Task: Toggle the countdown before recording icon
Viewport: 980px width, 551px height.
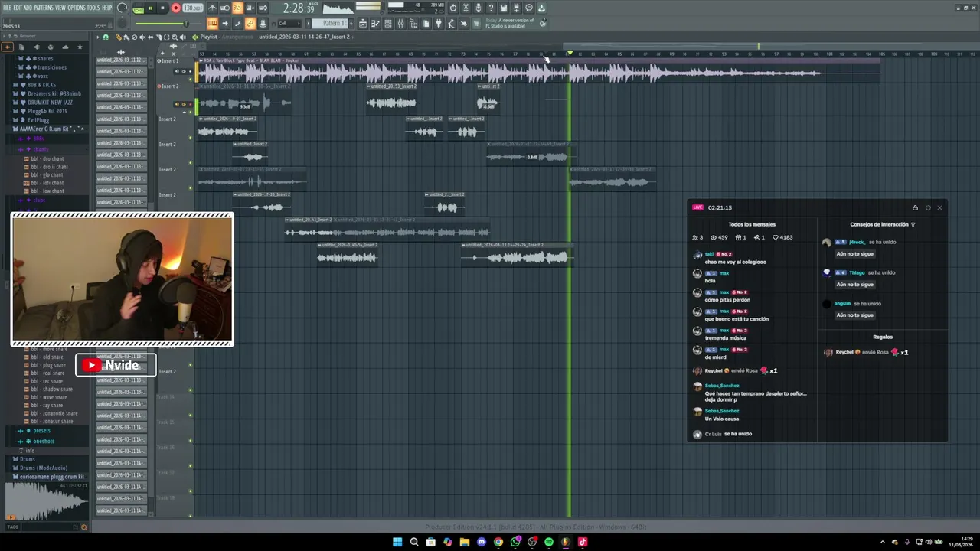Action: pos(237,8)
